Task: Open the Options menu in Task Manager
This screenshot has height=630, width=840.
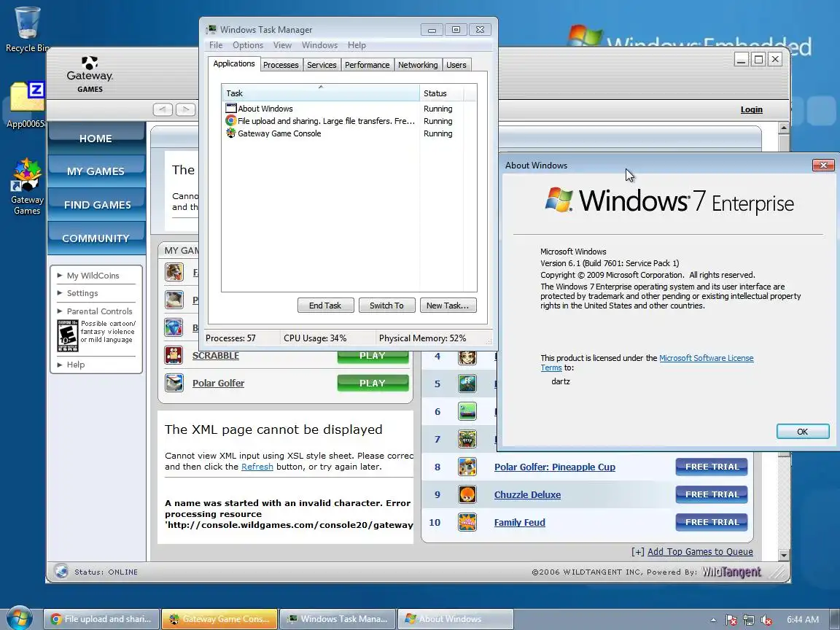Action: click(247, 45)
